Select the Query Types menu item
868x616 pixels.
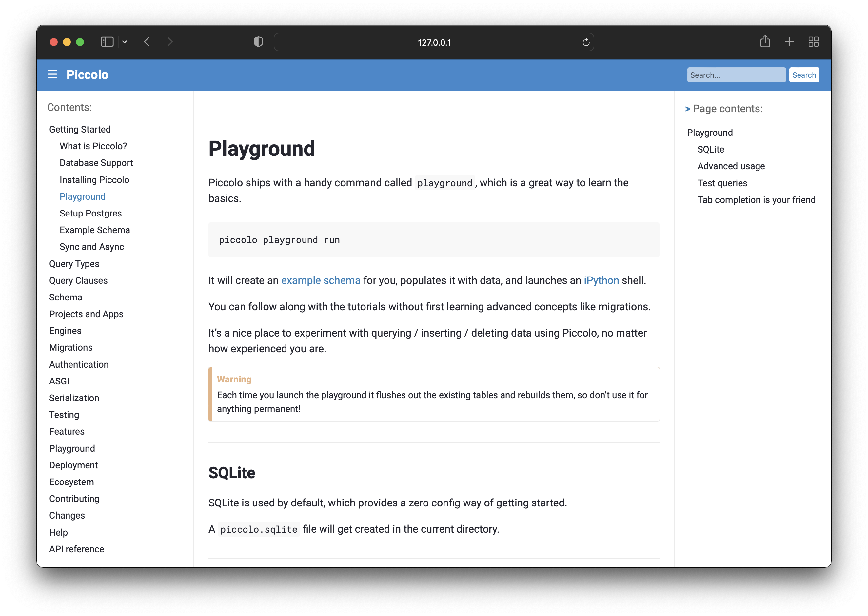coord(73,263)
